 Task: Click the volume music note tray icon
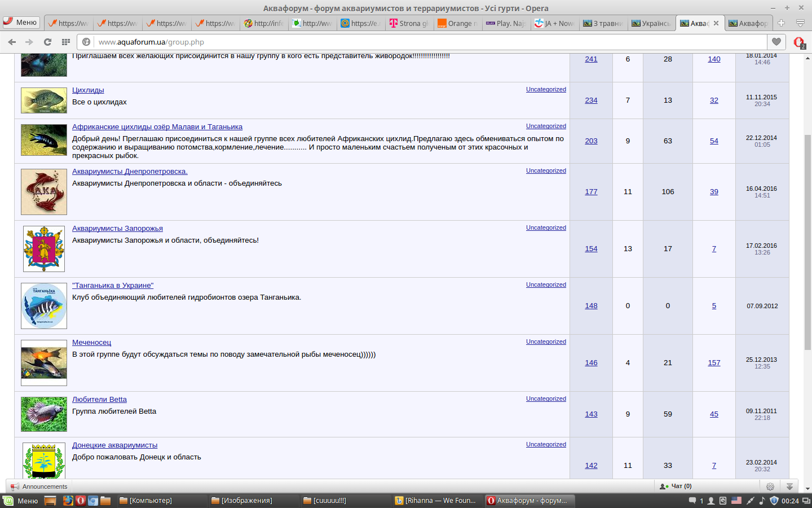(762, 501)
